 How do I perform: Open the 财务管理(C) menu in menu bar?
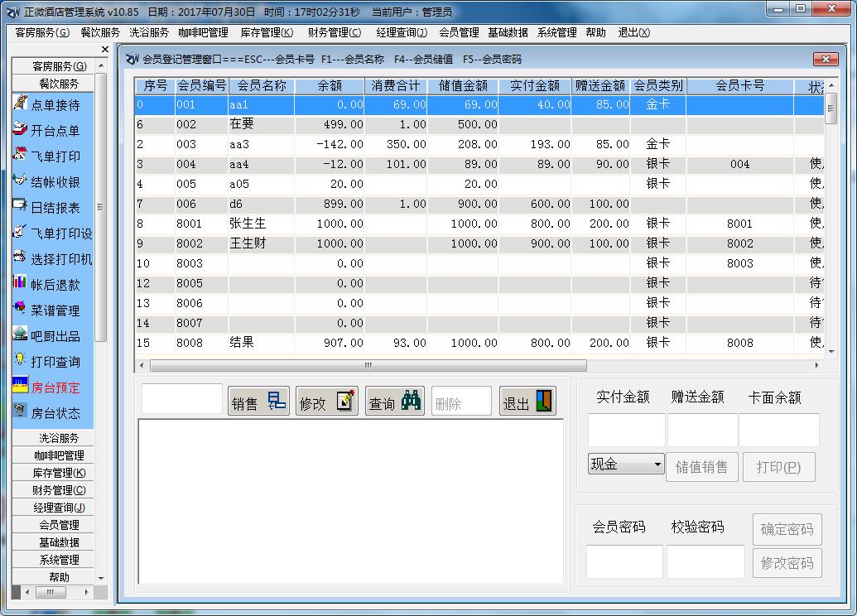[x=335, y=33]
